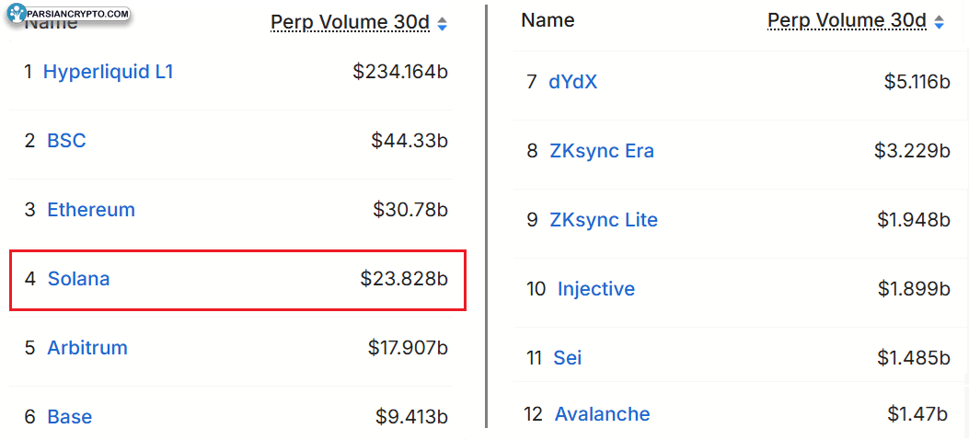This screenshot has width=980, height=440.
Task: Open the ZKsync Era link
Action: pos(602,151)
